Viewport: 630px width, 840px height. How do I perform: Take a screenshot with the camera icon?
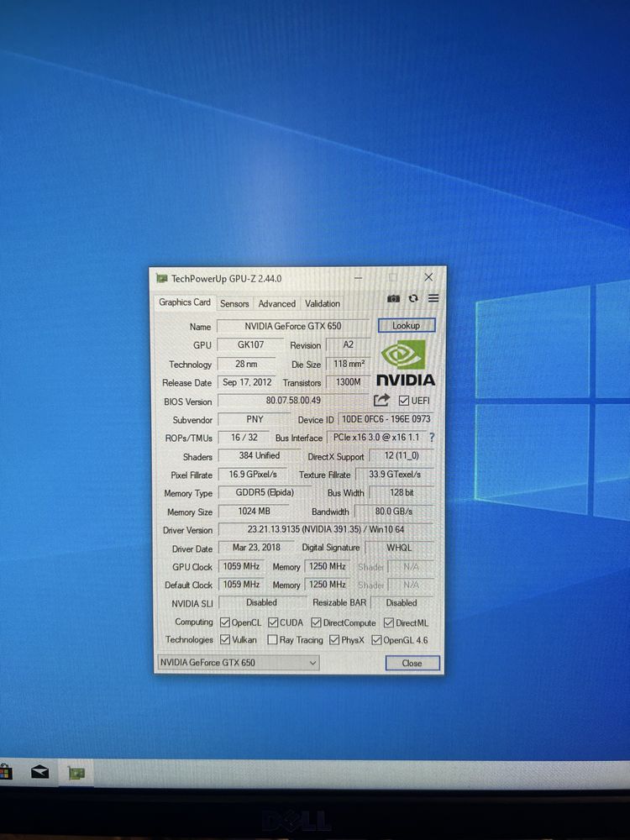(393, 298)
